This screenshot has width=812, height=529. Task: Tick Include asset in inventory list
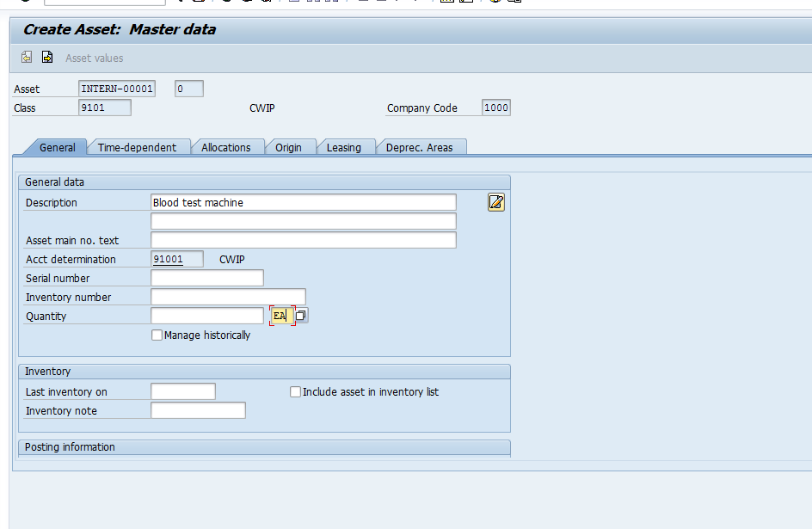(x=295, y=392)
